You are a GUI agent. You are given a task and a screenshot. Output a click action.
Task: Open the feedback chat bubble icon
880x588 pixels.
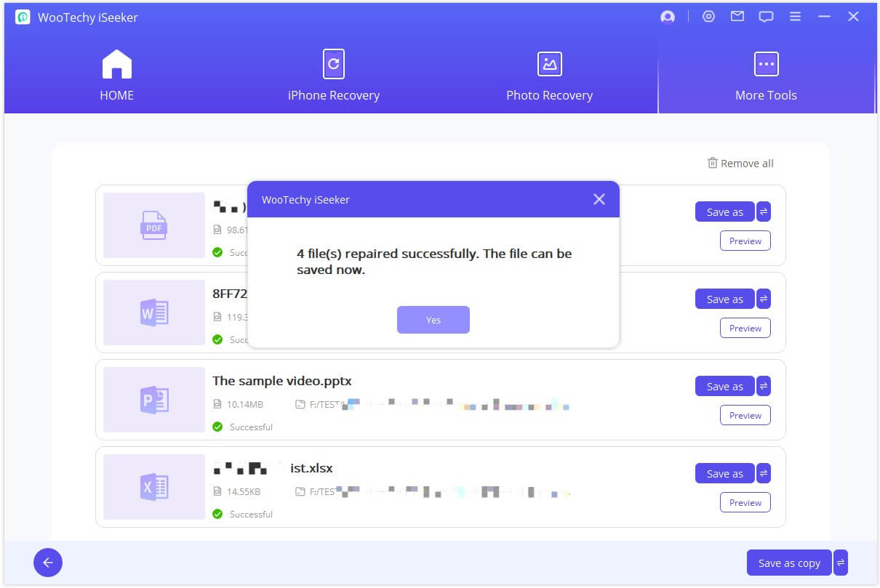click(x=766, y=17)
